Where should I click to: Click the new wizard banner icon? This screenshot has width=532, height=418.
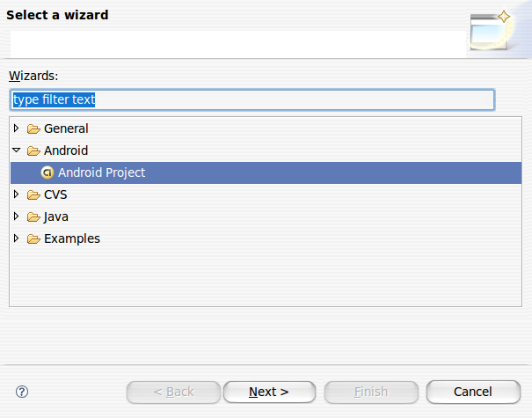491,30
